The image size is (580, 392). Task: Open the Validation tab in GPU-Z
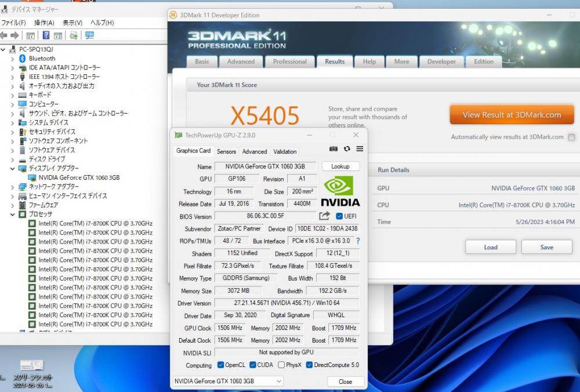click(285, 151)
